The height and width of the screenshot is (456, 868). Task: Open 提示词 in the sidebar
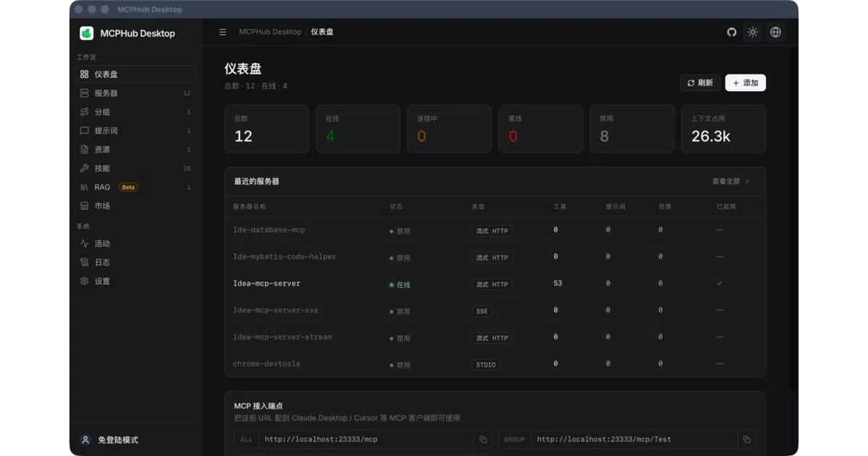point(135,131)
